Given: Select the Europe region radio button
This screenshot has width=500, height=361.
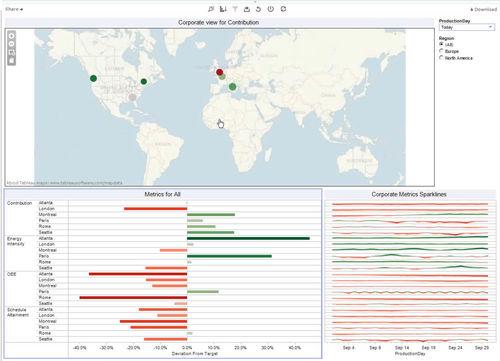Looking at the screenshot, I should [x=441, y=51].
